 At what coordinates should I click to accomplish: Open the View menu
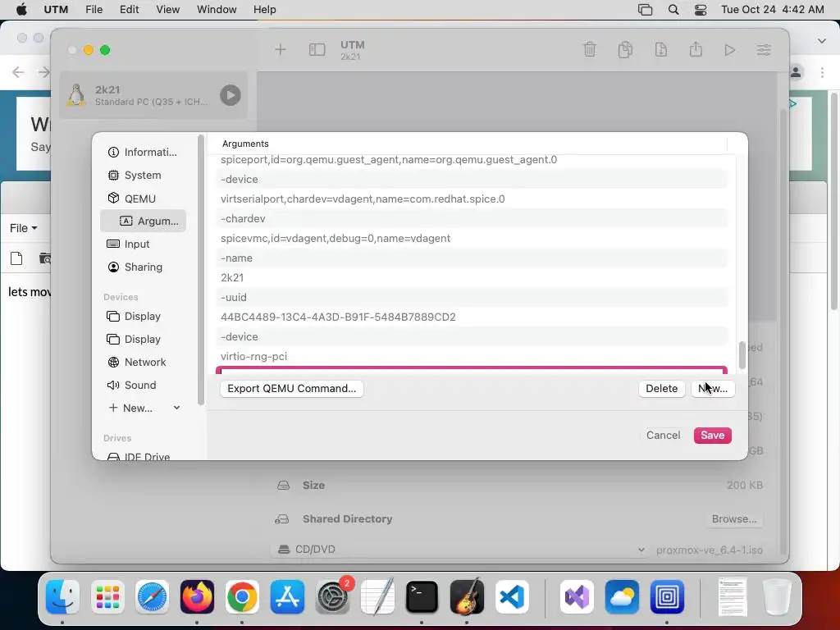(x=167, y=10)
